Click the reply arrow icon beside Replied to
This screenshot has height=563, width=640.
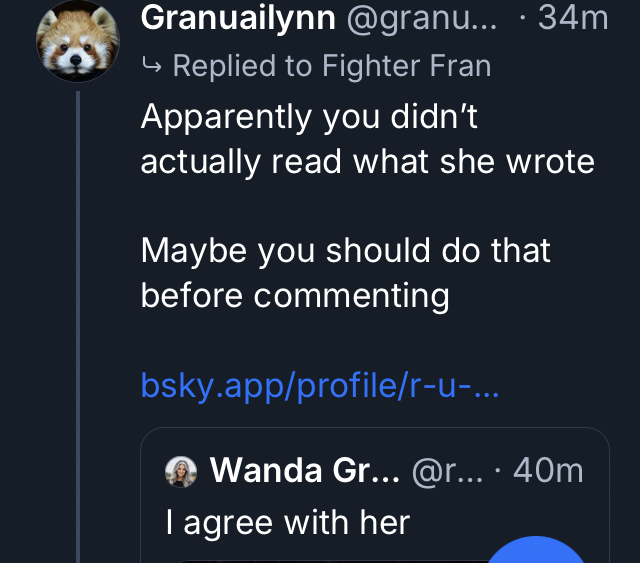(x=152, y=67)
